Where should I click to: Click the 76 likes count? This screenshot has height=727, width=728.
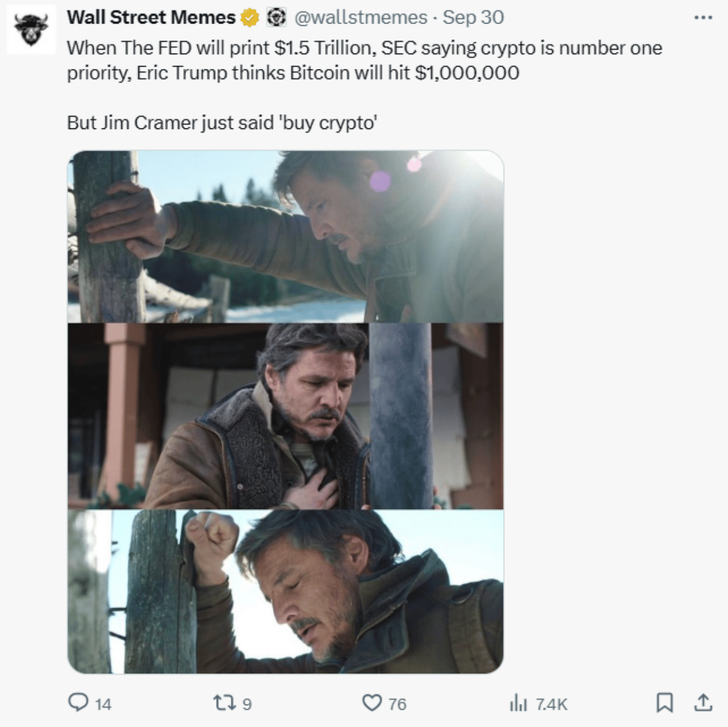pos(397,704)
